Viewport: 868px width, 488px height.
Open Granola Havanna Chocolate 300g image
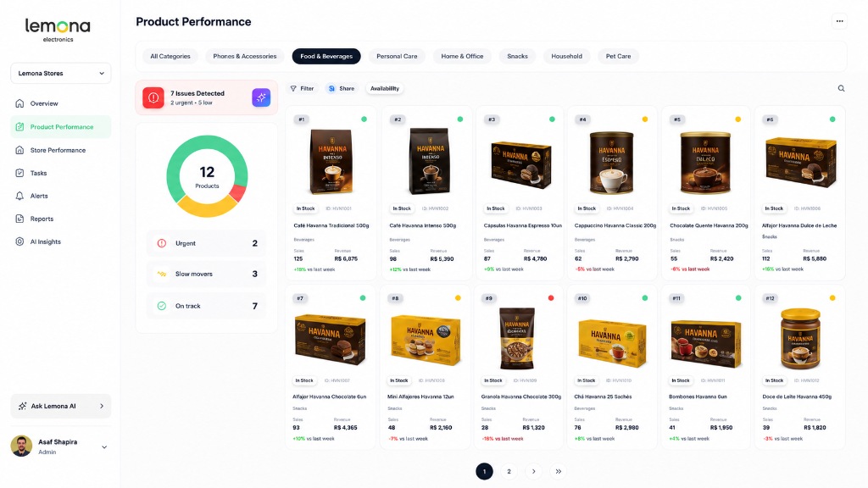point(517,339)
